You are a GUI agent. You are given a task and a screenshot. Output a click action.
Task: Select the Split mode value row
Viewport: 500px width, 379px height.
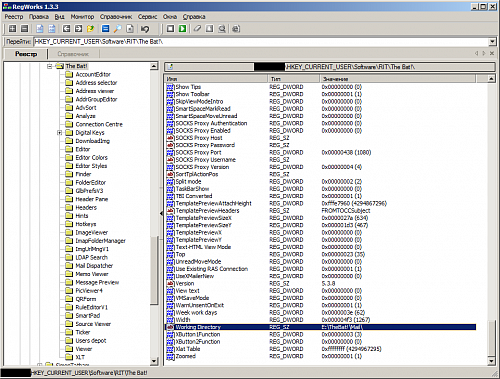(321, 182)
